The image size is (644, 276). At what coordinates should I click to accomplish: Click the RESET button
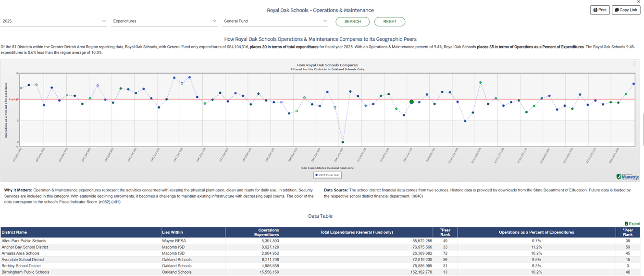click(390, 22)
